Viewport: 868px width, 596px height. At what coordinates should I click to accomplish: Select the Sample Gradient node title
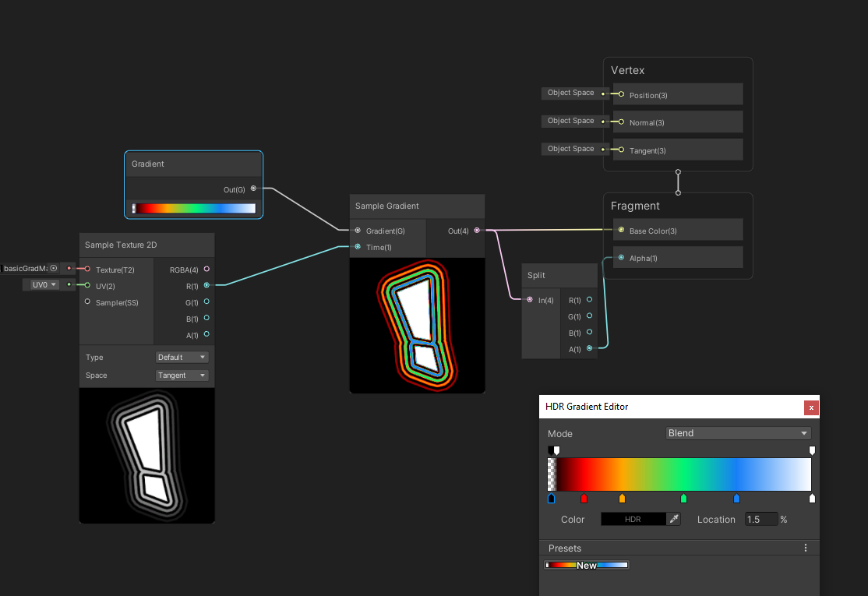387,206
